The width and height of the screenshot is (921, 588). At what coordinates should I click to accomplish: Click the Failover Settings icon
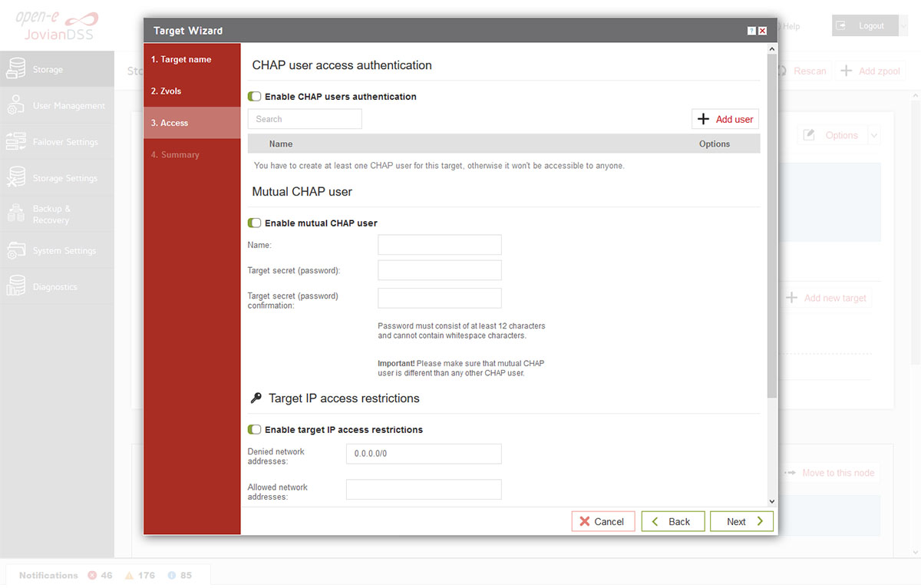click(x=15, y=141)
